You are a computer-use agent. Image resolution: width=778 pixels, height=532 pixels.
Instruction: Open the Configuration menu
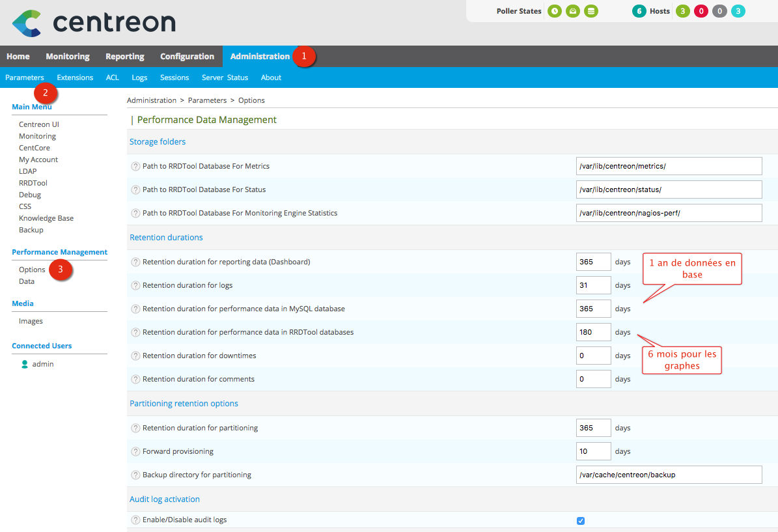pos(187,57)
